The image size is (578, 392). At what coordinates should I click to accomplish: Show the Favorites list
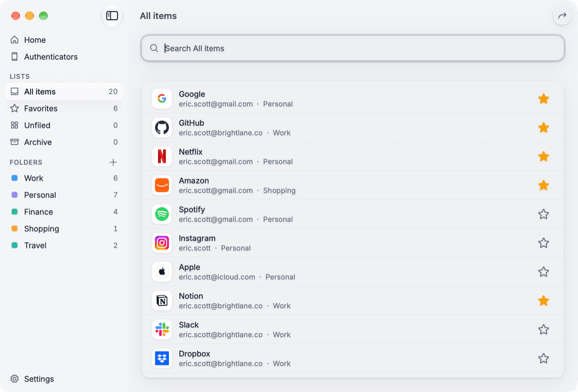[x=64, y=108]
